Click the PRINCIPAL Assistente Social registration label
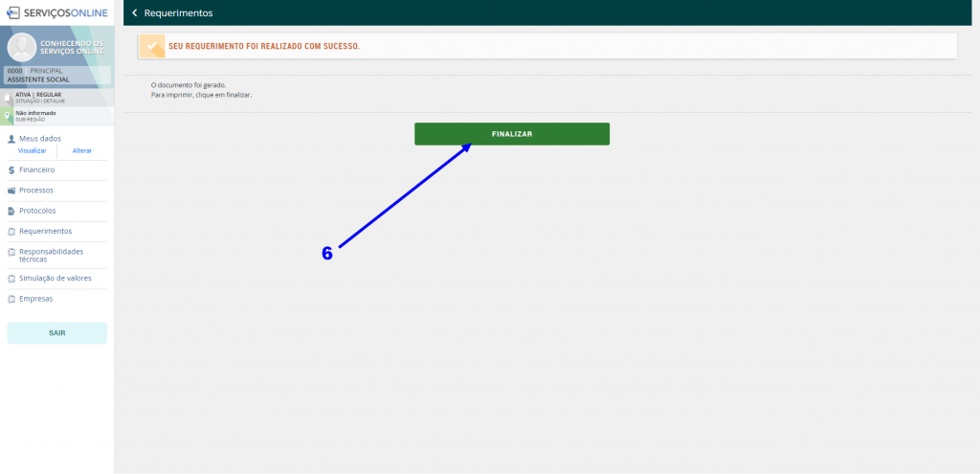This screenshot has width=980, height=474. point(45,76)
